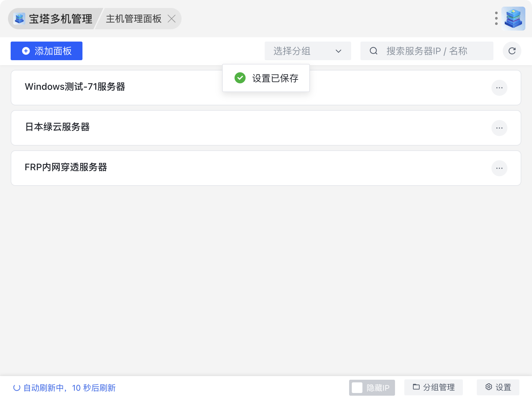Viewport: 532px width, 399px height.
Task: Click the chevron arrow of 选择分组
Action: tap(338, 51)
